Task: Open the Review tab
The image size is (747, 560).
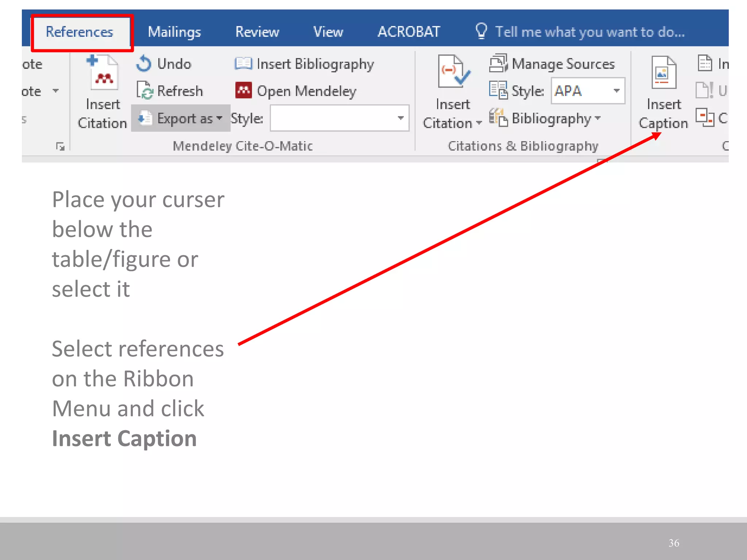Action: 257,32
